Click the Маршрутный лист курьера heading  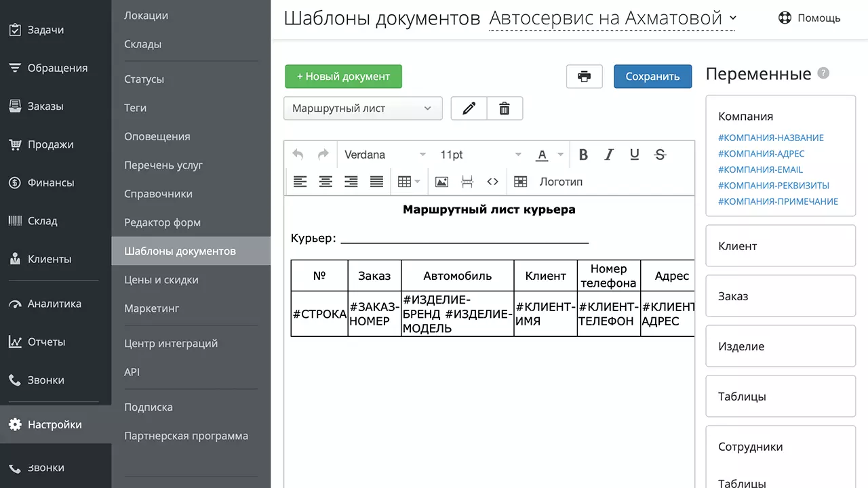(x=489, y=209)
